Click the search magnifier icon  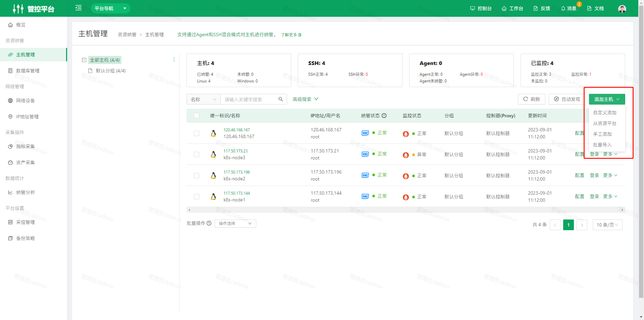[281, 99]
